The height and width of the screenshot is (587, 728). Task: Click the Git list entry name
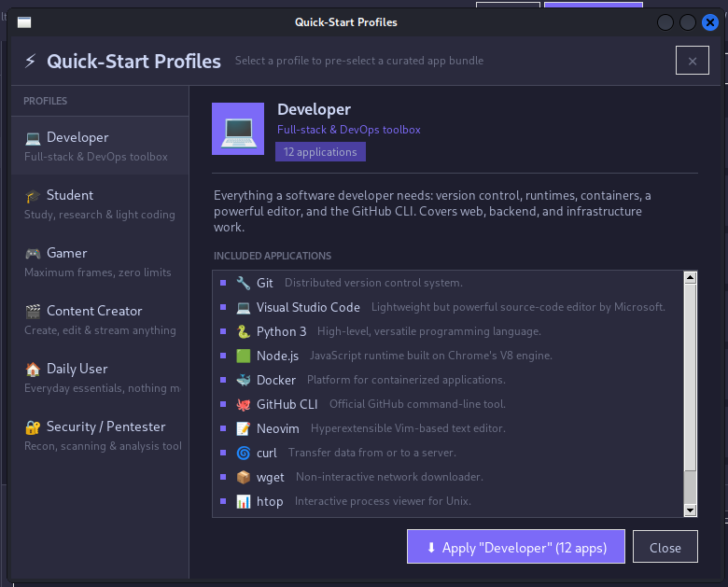(265, 284)
